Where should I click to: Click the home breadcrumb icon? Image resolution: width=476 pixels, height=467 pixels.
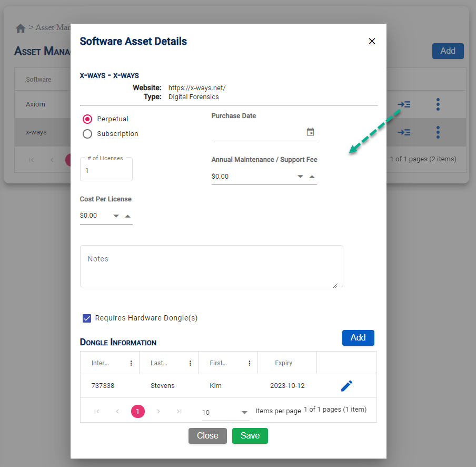coord(21,28)
